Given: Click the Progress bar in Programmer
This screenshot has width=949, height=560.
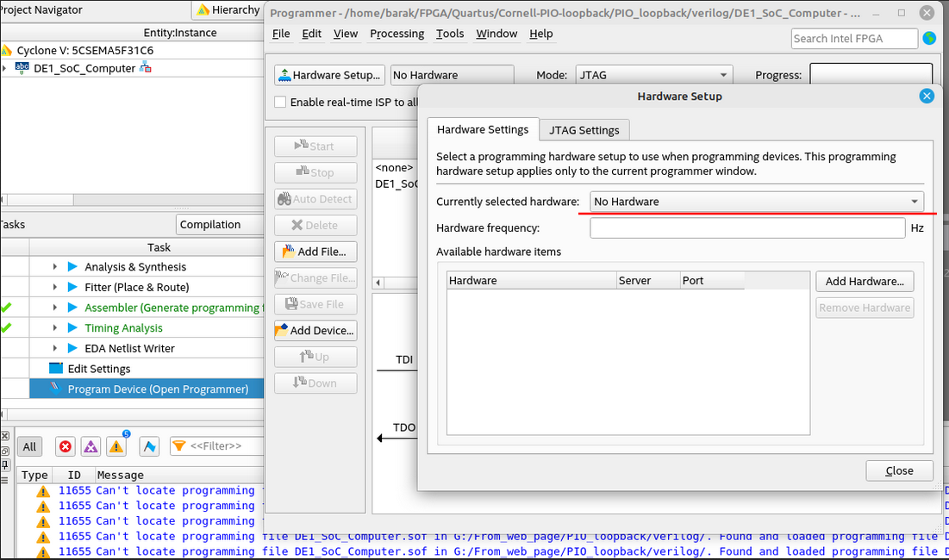Looking at the screenshot, I should pyautogui.click(x=871, y=75).
